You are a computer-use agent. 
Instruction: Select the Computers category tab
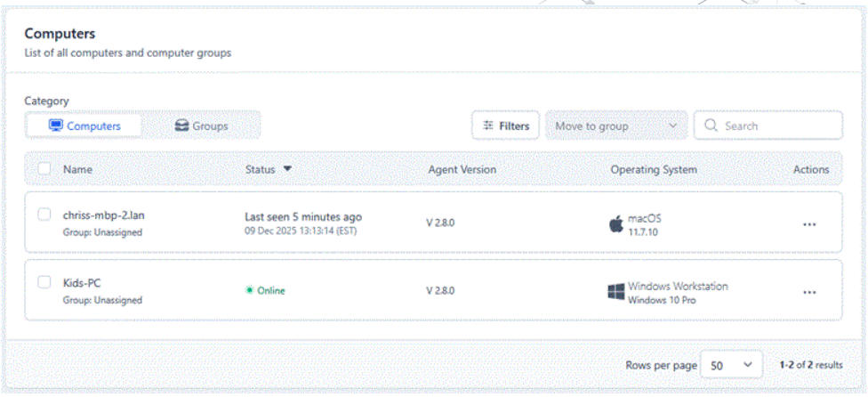85,126
